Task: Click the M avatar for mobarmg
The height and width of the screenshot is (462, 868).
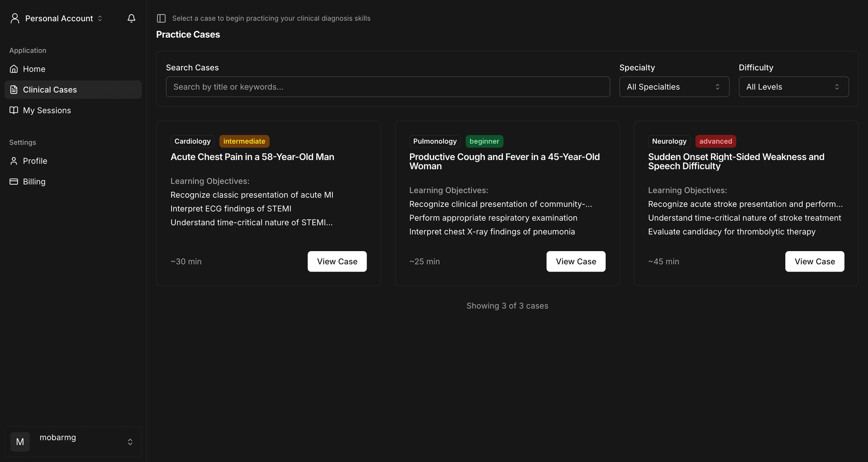Action: 20,442
